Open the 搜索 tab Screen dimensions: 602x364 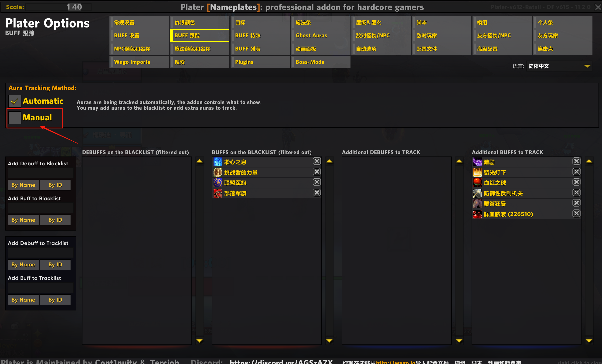[x=200, y=62]
